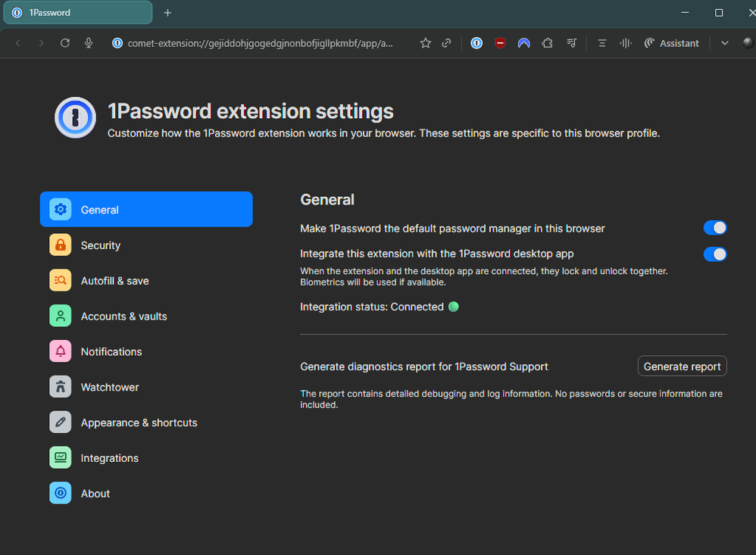Expand the dropdown chevron beside Assistant
This screenshot has height=555, width=756.
click(x=725, y=43)
